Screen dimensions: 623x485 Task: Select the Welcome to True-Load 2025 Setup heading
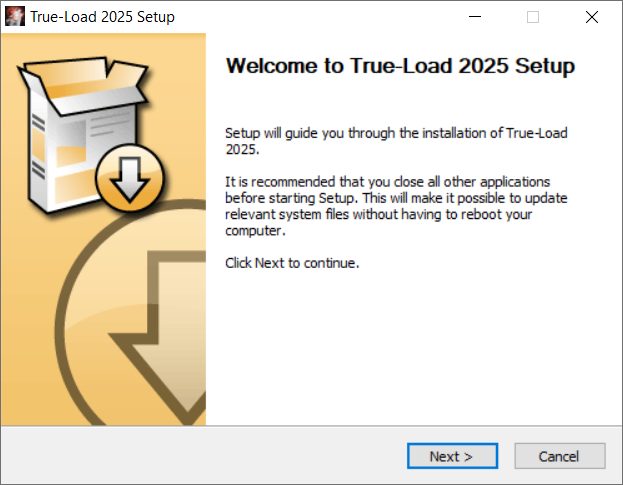(400, 66)
